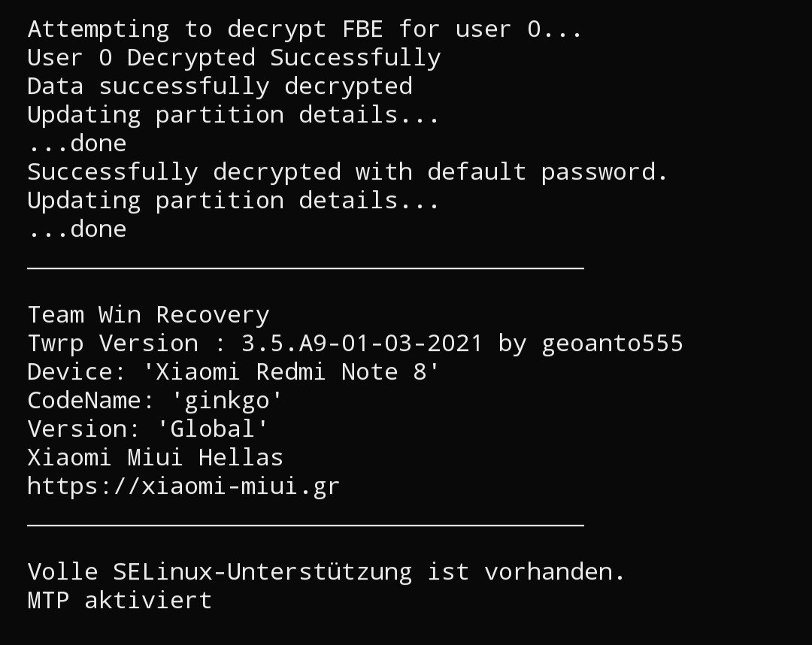Click author name 'geoanto555'
Screen dimensions: 812x645
613,344
